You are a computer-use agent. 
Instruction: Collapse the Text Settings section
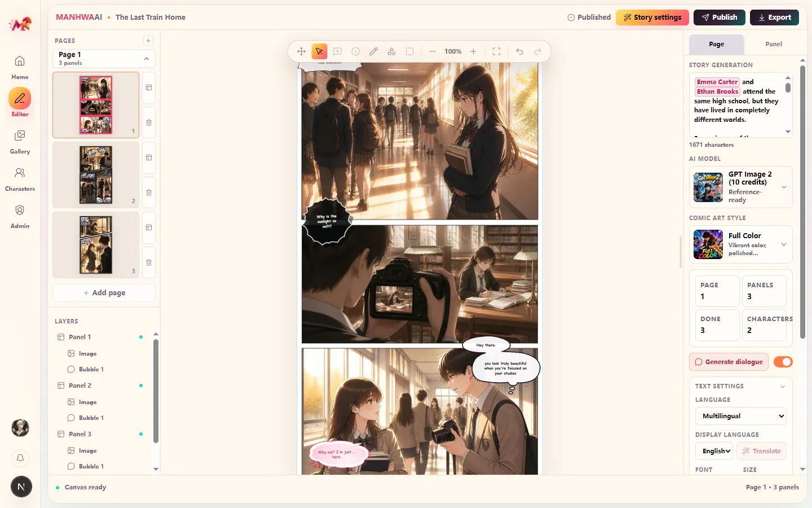[x=783, y=387]
